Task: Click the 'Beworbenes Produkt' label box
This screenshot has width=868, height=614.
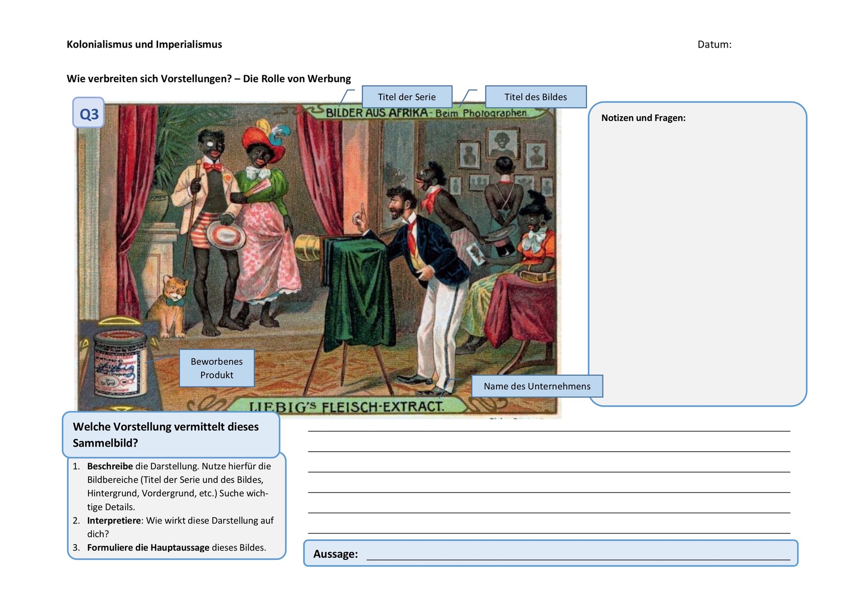Action: 216,368
